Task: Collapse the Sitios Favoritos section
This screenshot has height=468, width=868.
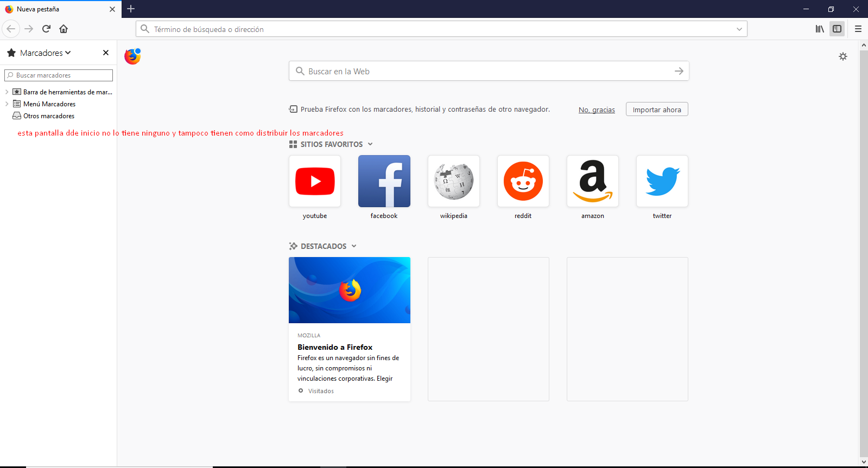Action: [x=370, y=144]
